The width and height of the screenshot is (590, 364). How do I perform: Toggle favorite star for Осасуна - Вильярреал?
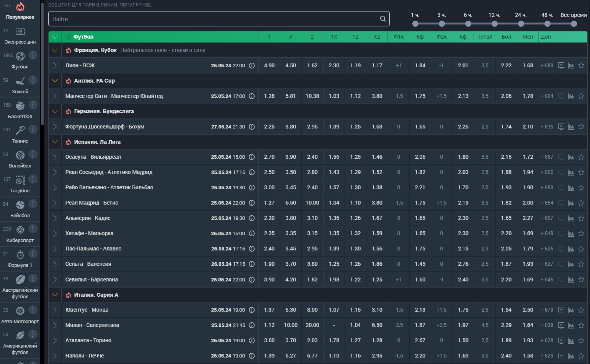581,157
